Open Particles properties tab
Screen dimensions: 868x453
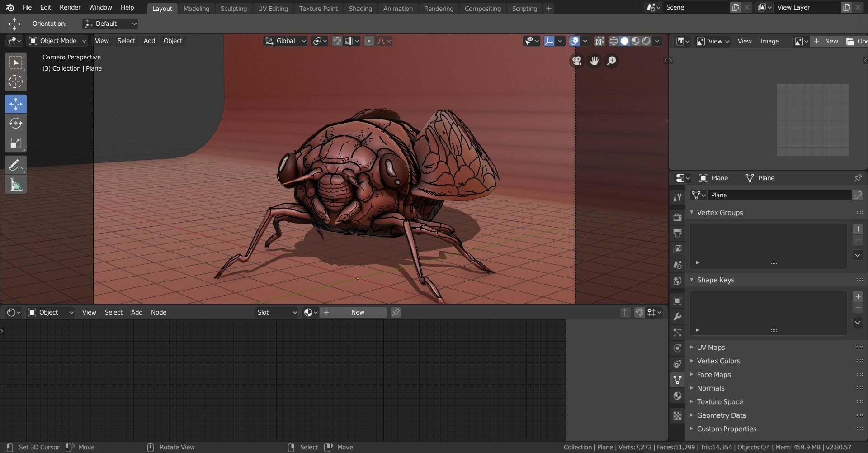tap(677, 332)
